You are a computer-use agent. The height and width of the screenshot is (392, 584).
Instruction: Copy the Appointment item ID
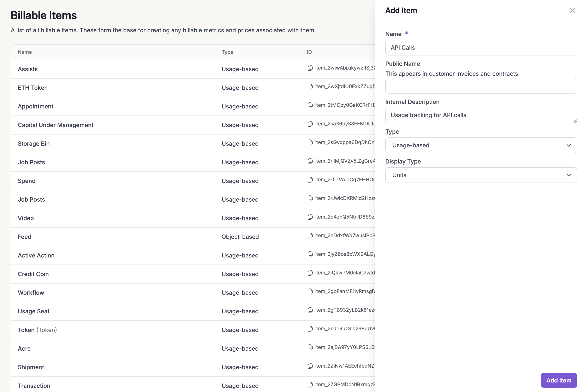click(x=310, y=105)
